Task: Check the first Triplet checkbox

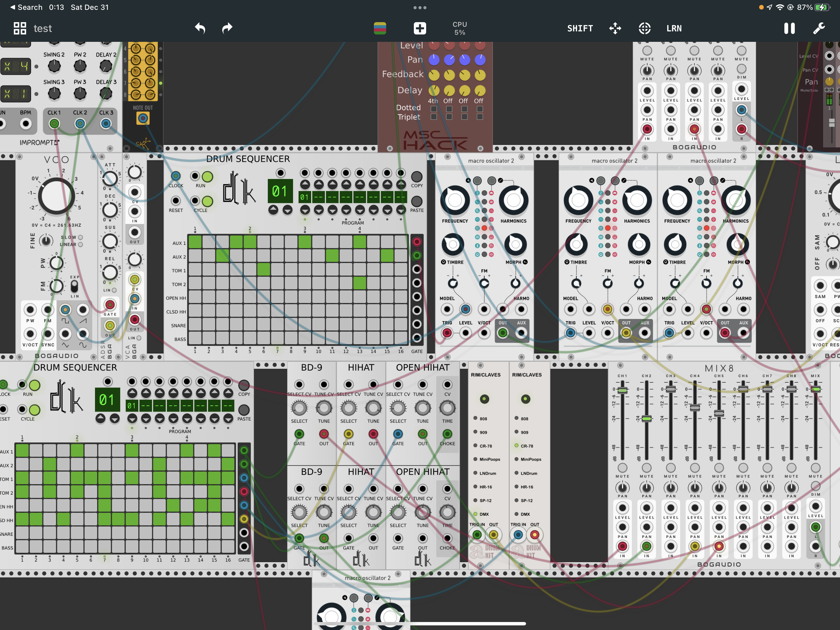Action: (434, 117)
